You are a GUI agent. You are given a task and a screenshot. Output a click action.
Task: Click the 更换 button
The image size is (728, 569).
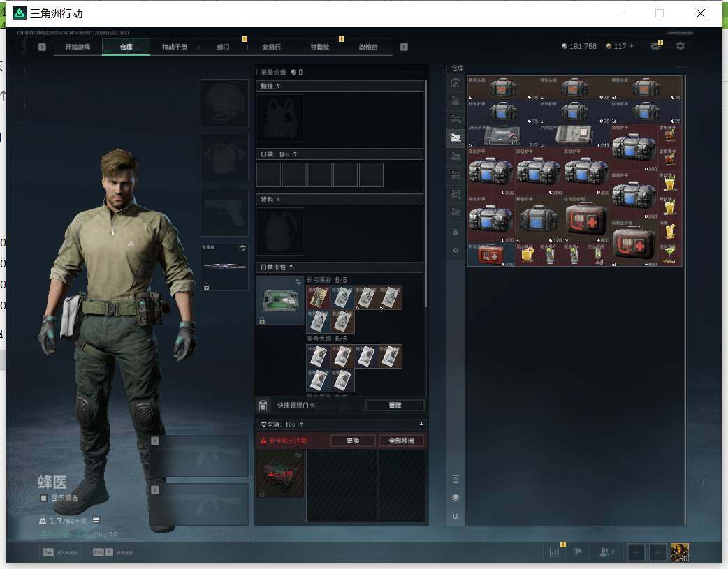pos(353,441)
